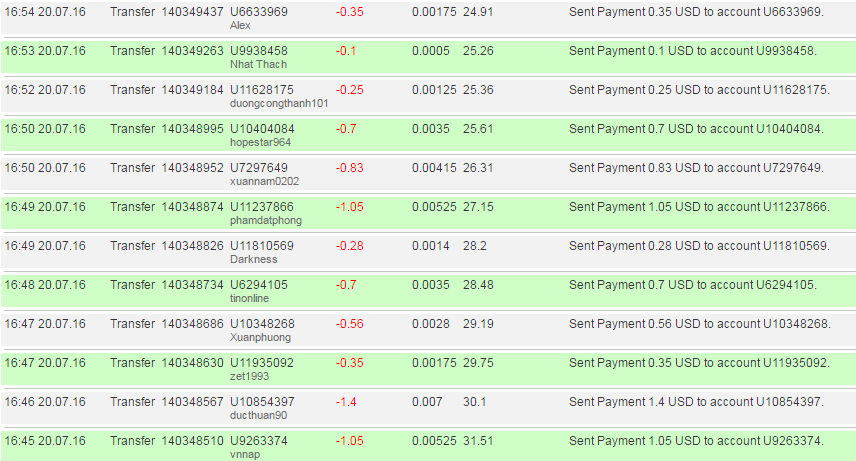856x461 pixels.
Task: Click balance 28.48
Action: pos(478,285)
